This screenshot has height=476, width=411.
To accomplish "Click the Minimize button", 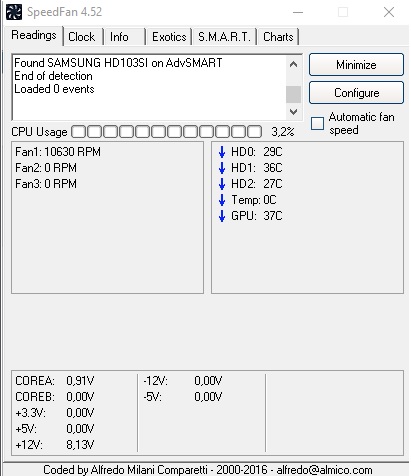I will (x=356, y=65).
